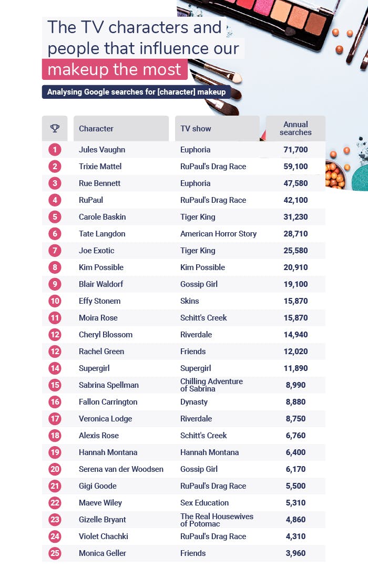Click the rank 14 circle badge
The width and height of the screenshot is (368, 588).
(x=55, y=368)
